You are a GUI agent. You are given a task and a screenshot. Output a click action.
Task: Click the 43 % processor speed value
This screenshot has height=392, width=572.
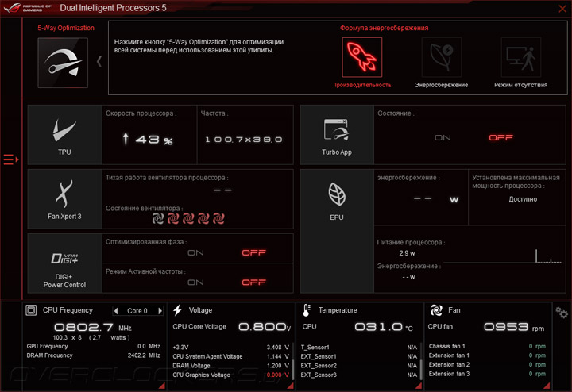click(154, 140)
